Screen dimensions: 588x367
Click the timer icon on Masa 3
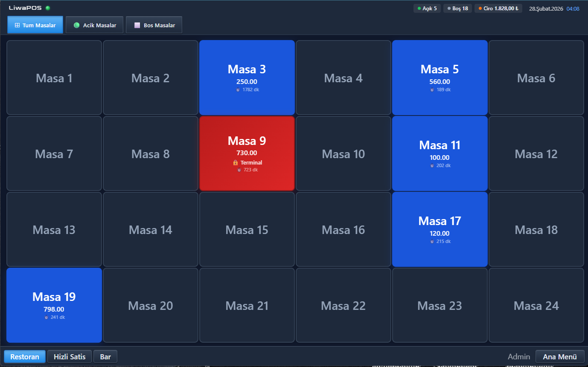[238, 90]
